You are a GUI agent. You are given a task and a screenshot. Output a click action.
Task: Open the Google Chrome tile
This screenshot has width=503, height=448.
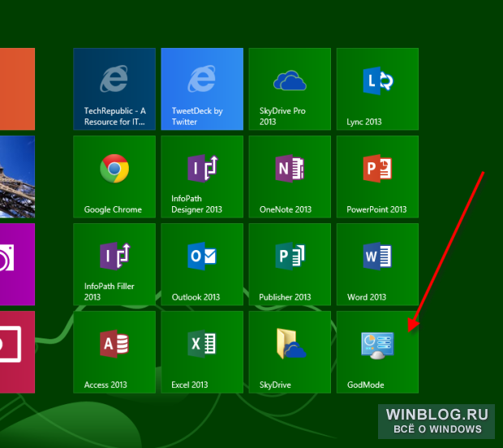click(114, 176)
